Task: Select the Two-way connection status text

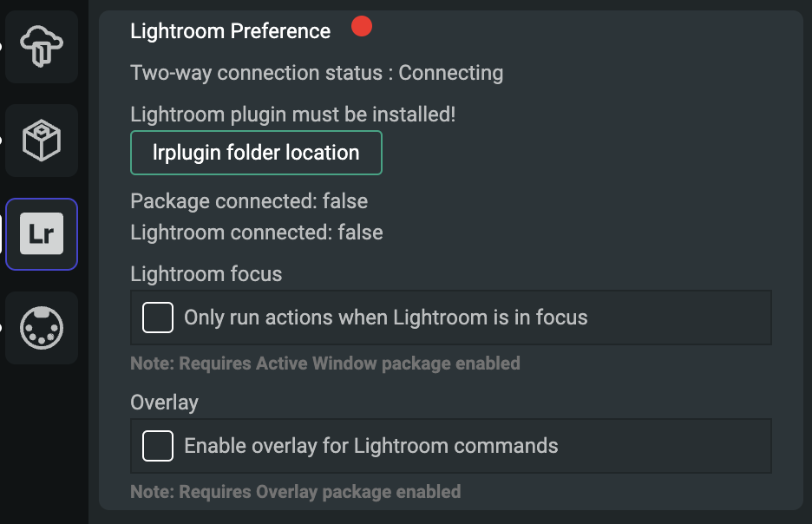Action: point(317,73)
